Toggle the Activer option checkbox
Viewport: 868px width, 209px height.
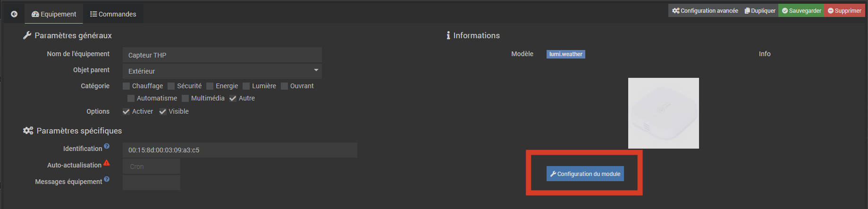point(126,111)
